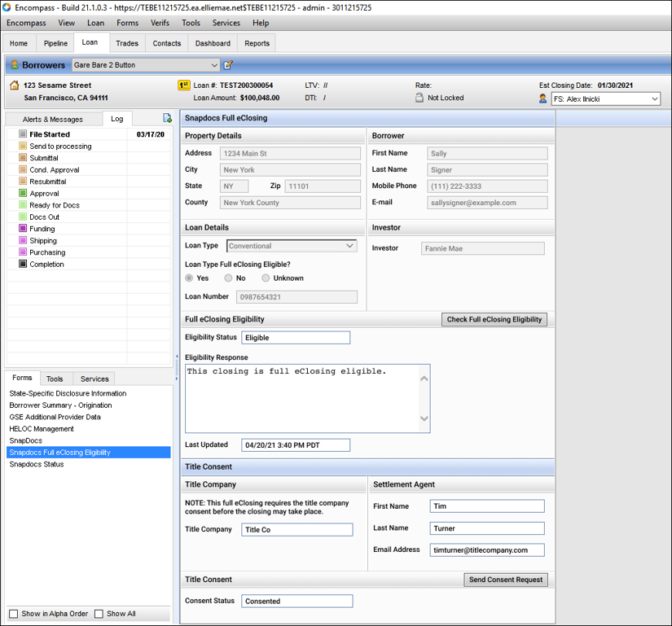Click the File Started milestone icon
This screenshot has width=672, height=626.
[23, 134]
